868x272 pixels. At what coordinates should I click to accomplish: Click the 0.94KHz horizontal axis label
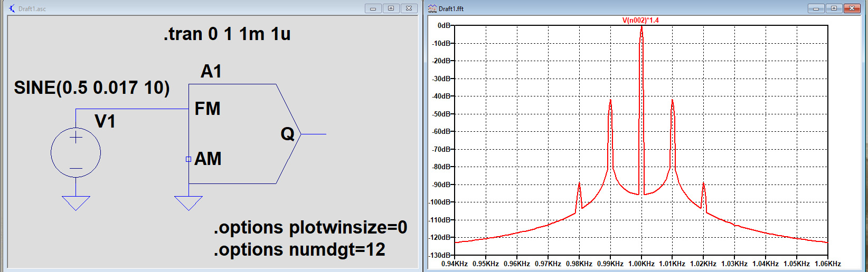coord(455,264)
